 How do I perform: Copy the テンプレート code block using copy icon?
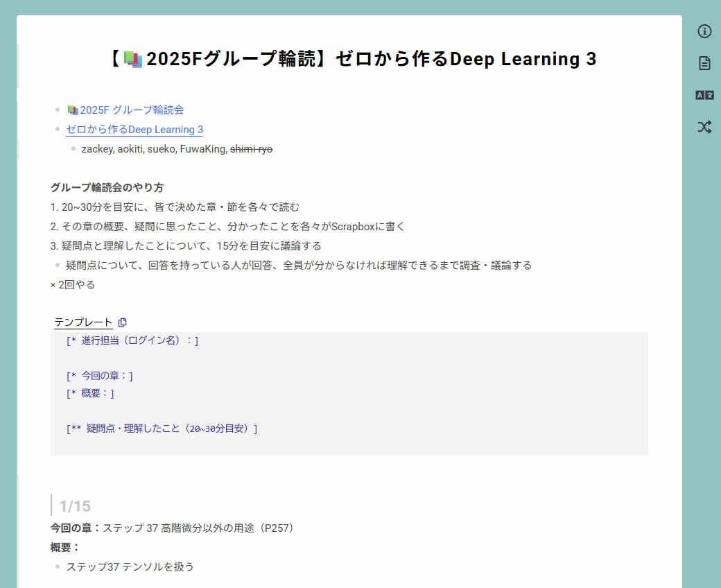tap(123, 322)
